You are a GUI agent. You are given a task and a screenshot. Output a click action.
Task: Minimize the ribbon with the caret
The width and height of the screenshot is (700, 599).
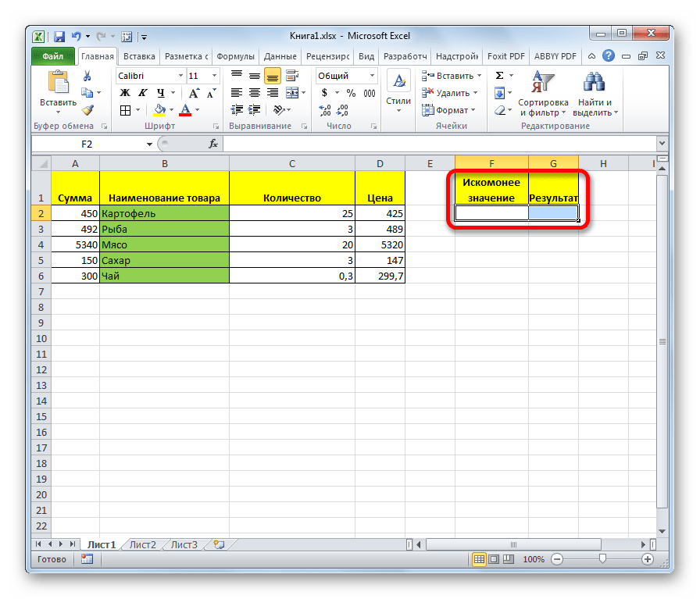tap(591, 56)
